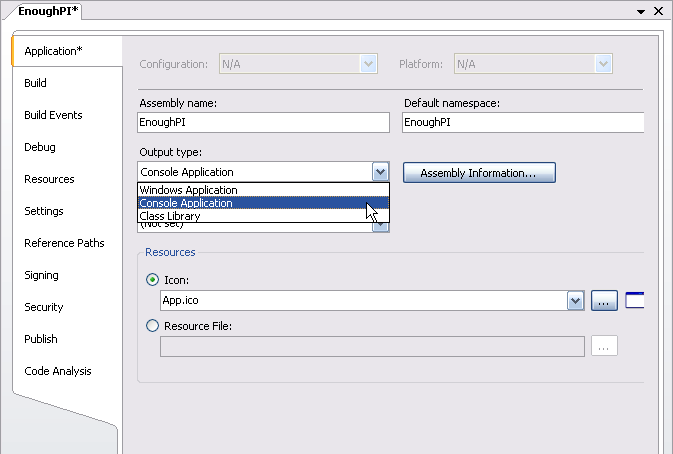
Task: Click the Assembly name text field
Action: pyautogui.click(x=263, y=122)
